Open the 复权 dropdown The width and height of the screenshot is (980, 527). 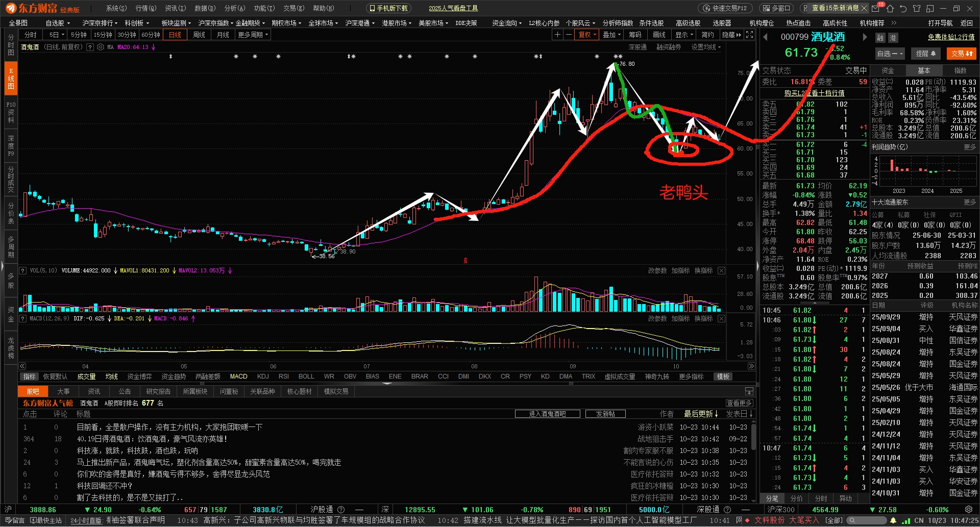587,35
